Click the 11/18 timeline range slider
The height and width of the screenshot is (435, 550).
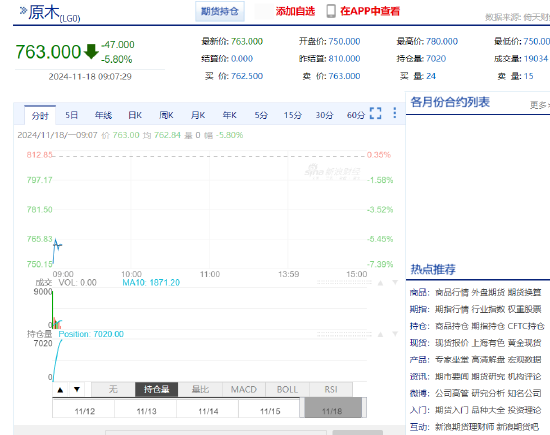point(333,408)
